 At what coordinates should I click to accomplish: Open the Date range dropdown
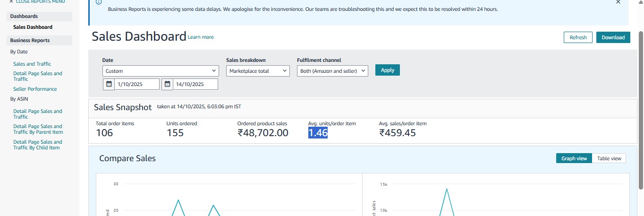(161, 71)
